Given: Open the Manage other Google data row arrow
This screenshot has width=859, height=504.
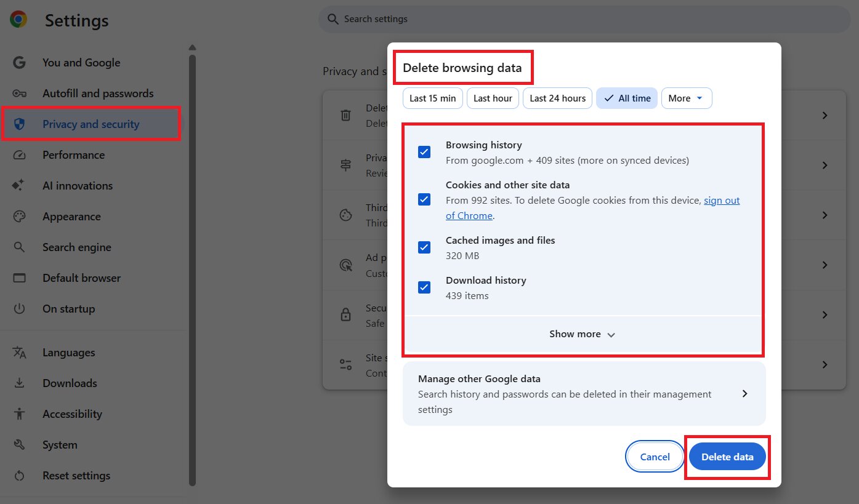Looking at the screenshot, I should (744, 394).
